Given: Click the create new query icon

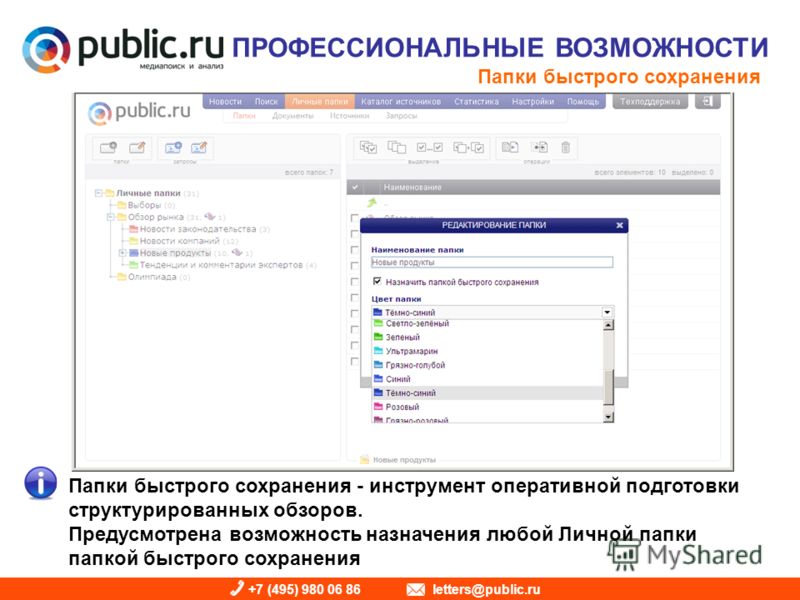Looking at the screenshot, I should coord(173,148).
